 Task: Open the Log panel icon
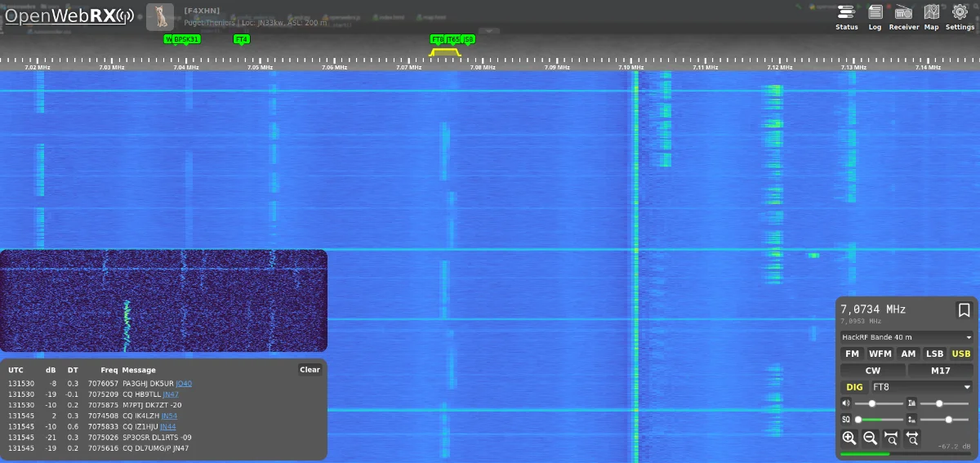875,16
